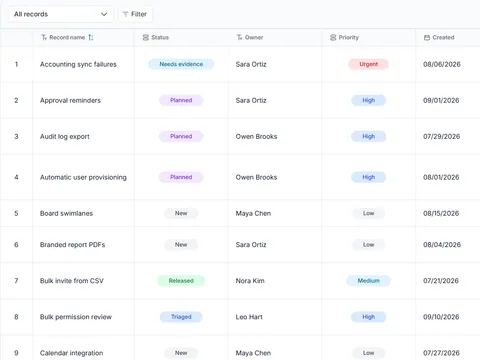Screen dimensions: 480x360
Task: Click Planned status for Audit log export
Action: point(181,136)
